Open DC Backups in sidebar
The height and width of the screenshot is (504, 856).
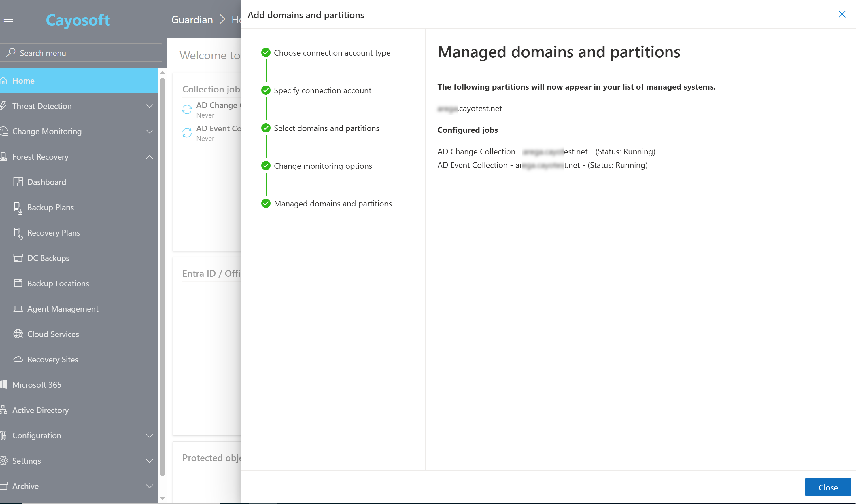click(x=48, y=258)
